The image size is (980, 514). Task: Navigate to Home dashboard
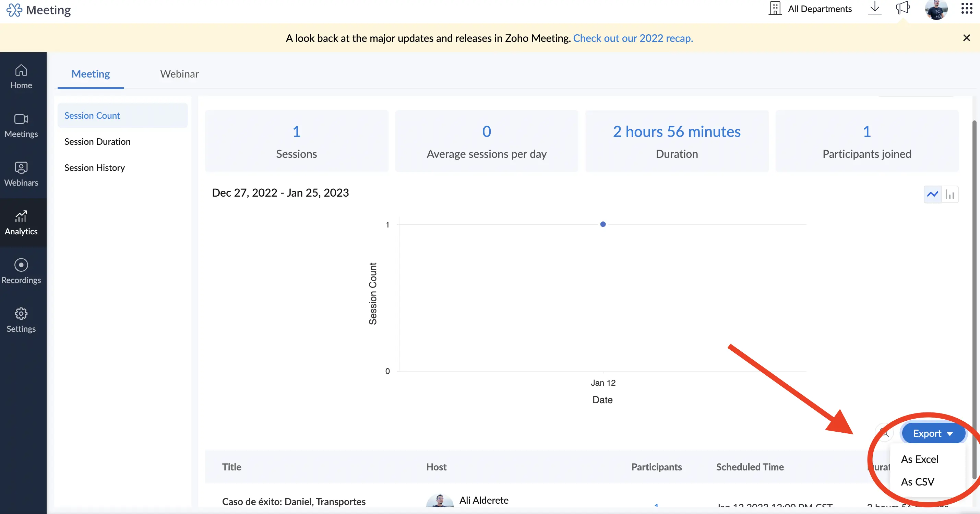click(21, 75)
